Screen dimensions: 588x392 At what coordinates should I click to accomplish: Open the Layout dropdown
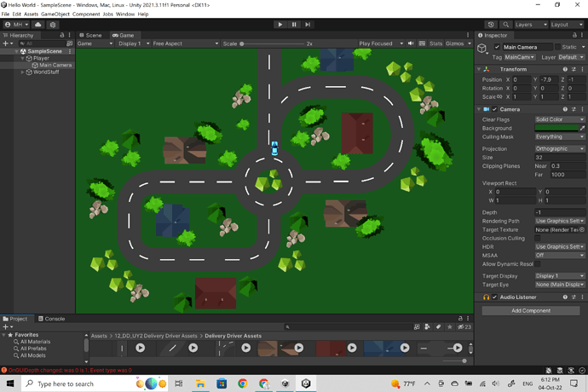click(567, 25)
